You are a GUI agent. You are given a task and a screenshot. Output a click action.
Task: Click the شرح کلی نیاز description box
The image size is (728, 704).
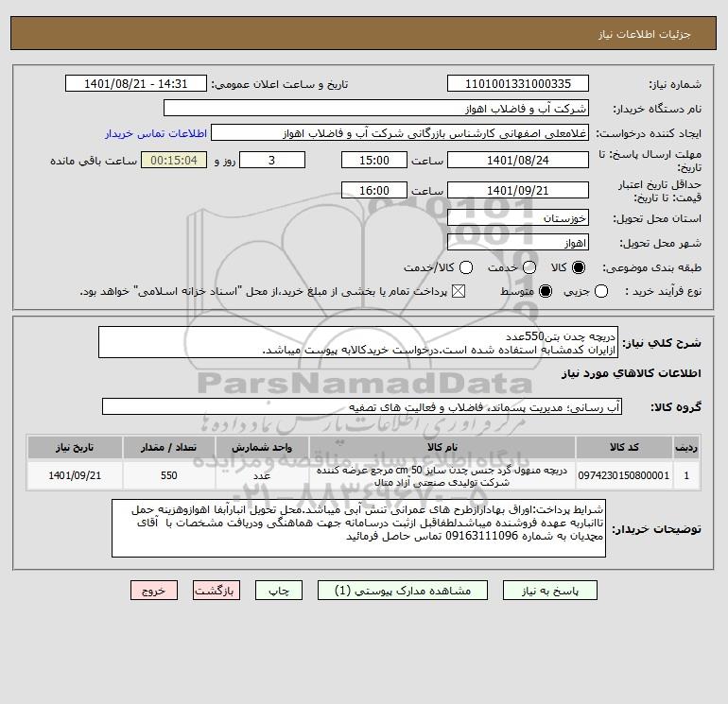[358, 342]
